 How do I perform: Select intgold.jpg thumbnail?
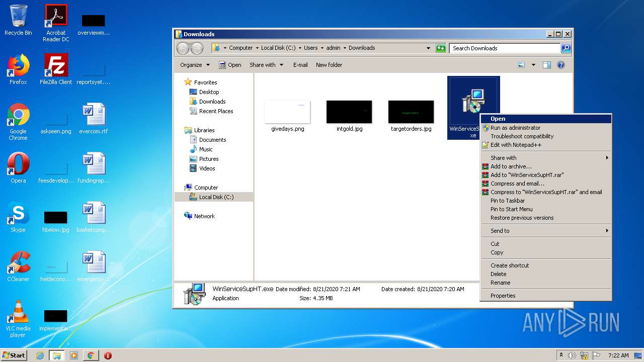click(350, 116)
